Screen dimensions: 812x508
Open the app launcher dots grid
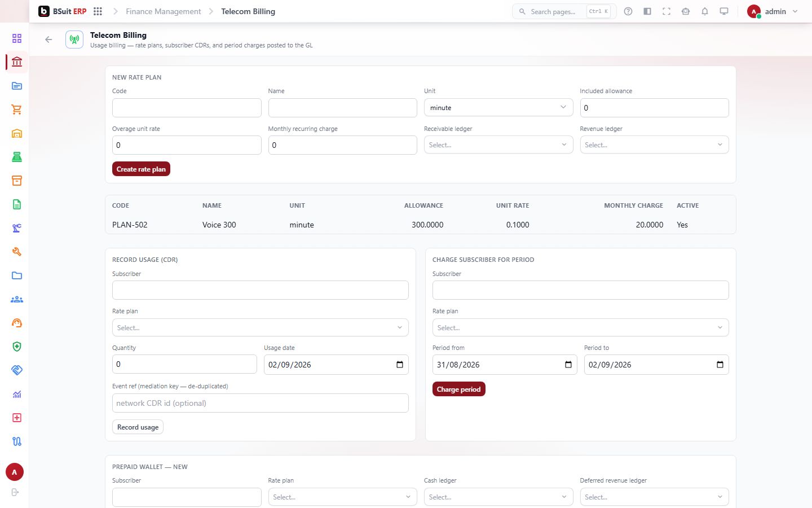(x=98, y=11)
